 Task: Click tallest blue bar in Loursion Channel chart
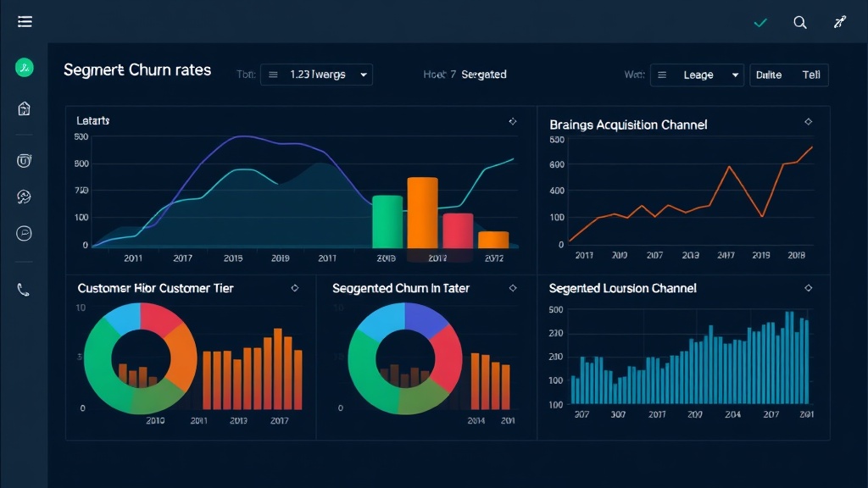(x=789, y=358)
